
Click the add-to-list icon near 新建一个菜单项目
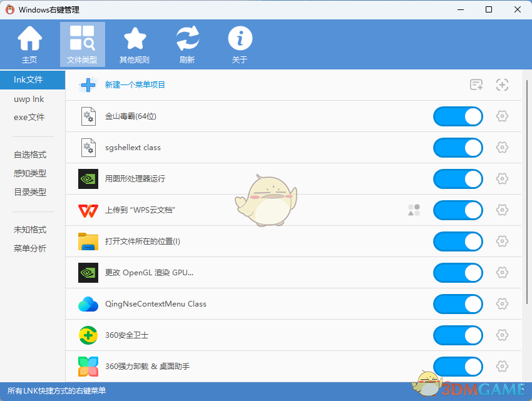(x=476, y=84)
